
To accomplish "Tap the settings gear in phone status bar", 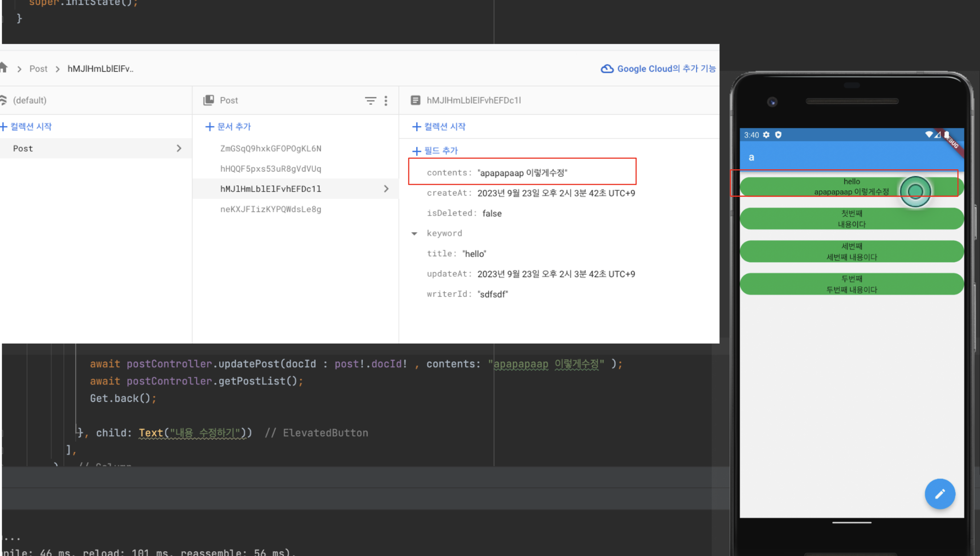I will point(766,135).
